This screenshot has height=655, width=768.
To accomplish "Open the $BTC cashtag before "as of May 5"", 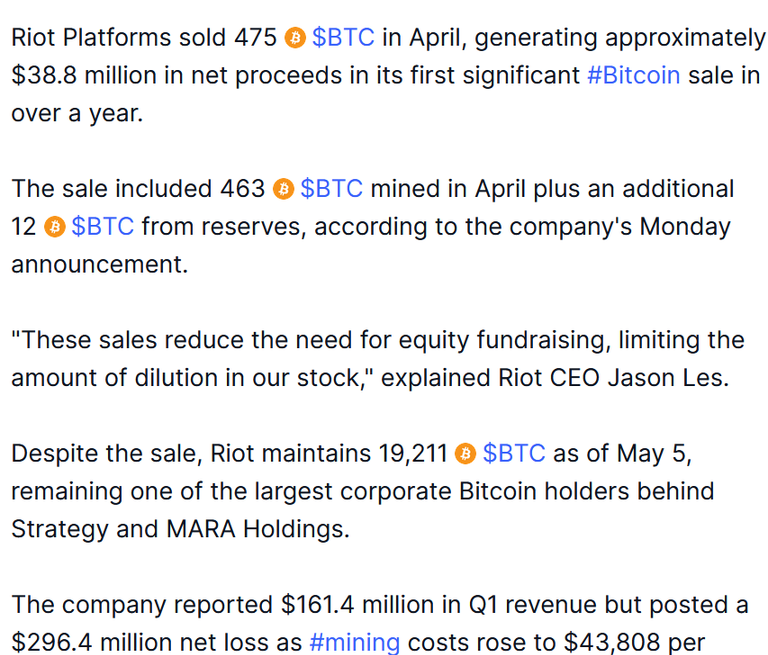I will point(514,454).
